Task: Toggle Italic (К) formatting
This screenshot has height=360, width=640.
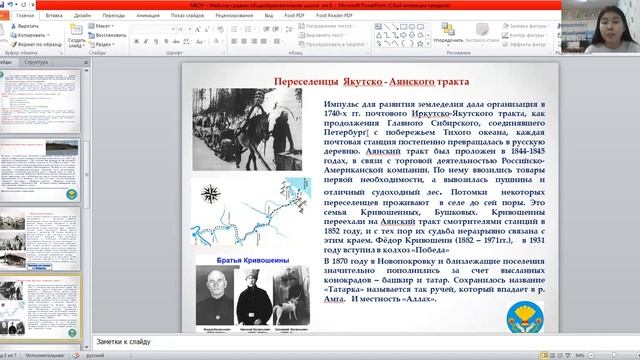Action: pyautogui.click(x=146, y=41)
